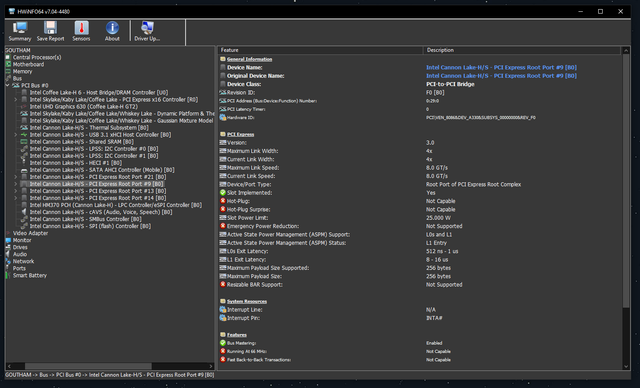The image size is (640, 388).
Task: Select the Maximum Link Width row
Action: [x=419, y=151]
